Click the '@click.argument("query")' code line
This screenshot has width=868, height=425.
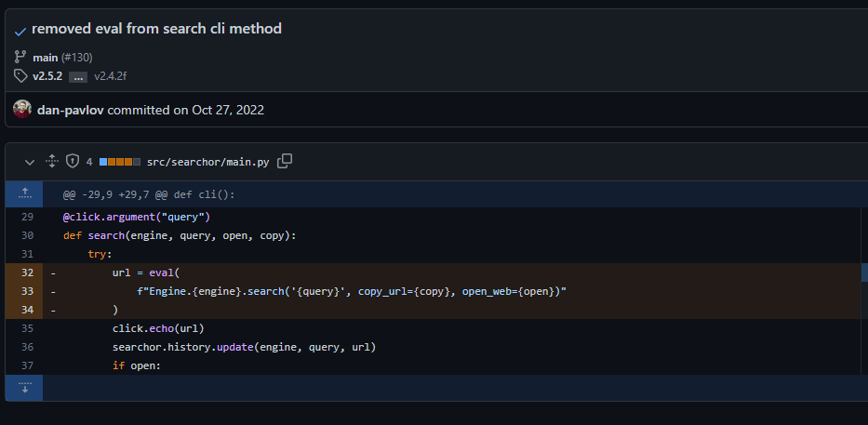[137, 217]
